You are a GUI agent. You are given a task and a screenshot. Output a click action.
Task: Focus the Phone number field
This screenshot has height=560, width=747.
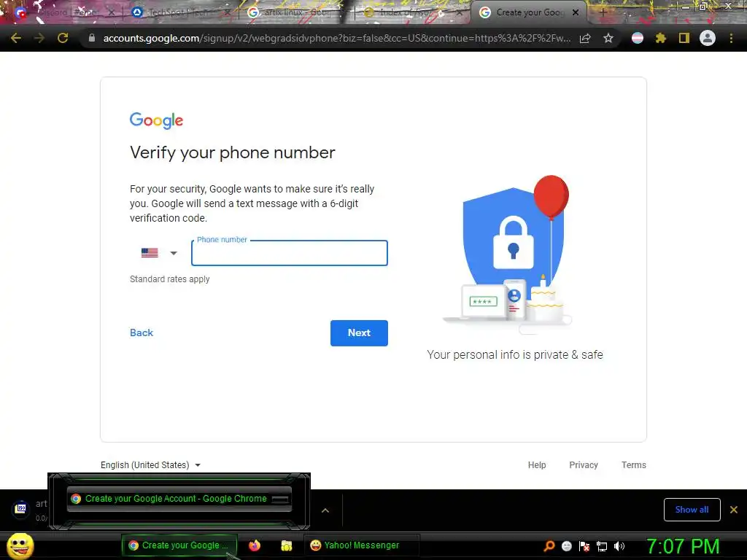click(289, 253)
